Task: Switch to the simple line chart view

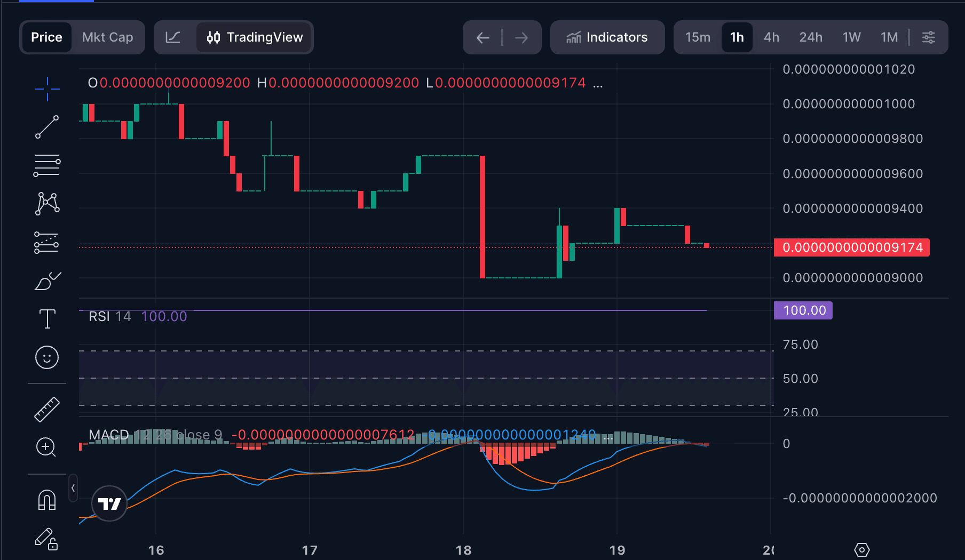Action: pyautogui.click(x=173, y=37)
